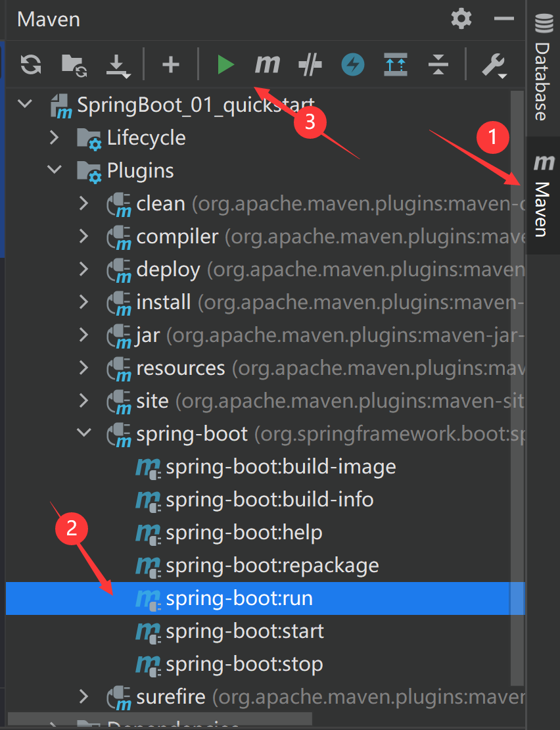This screenshot has height=730, width=560.
Task: Expand the Lifecycle node
Action: pyautogui.click(x=55, y=137)
